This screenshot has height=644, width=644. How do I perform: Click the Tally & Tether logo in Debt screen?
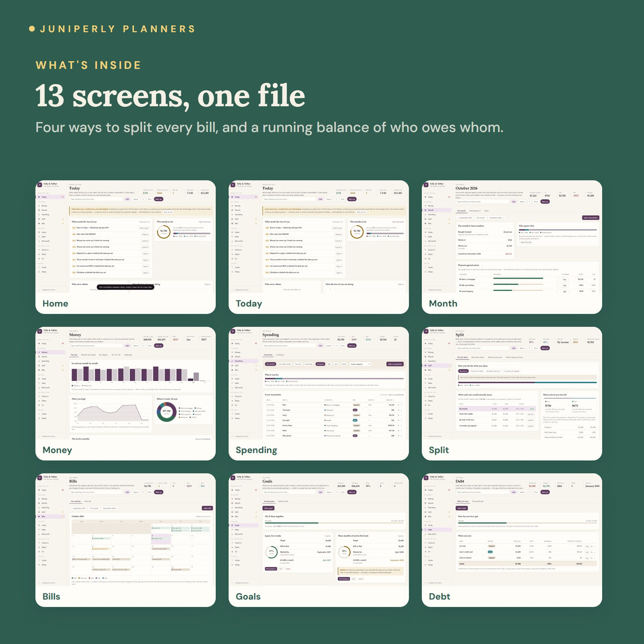pyautogui.click(x=426, y=478)
